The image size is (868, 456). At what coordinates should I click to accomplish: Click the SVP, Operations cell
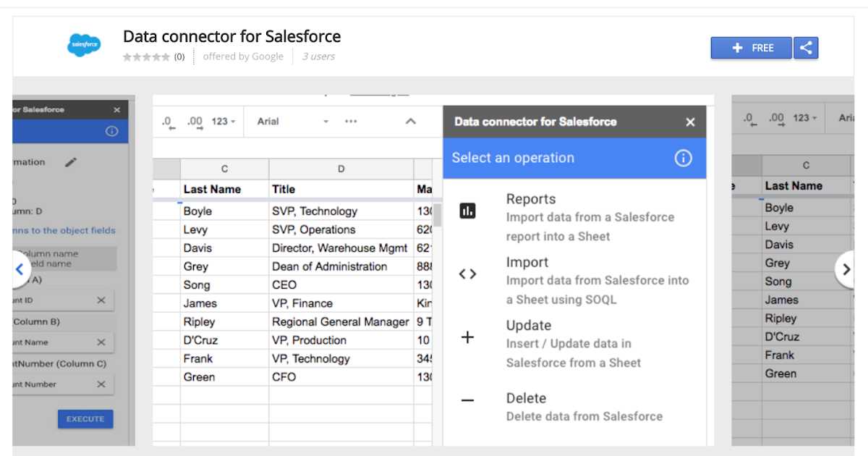(341, 230)
